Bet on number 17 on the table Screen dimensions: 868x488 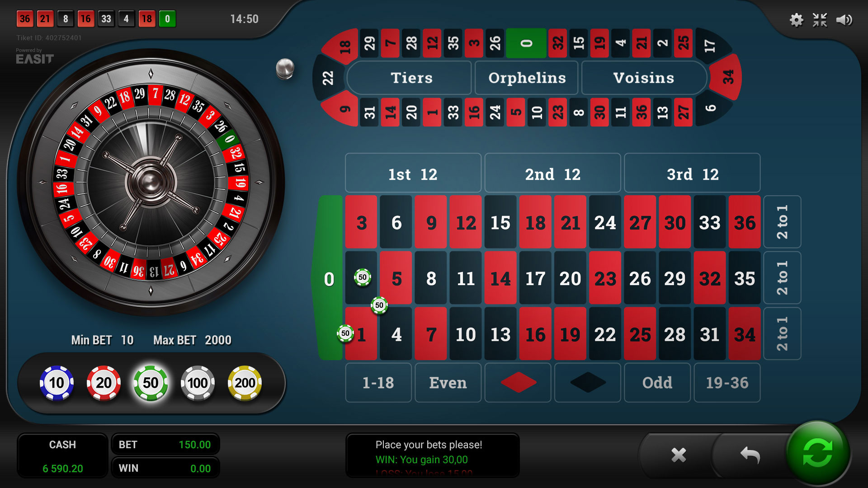(x=535, y=278)
